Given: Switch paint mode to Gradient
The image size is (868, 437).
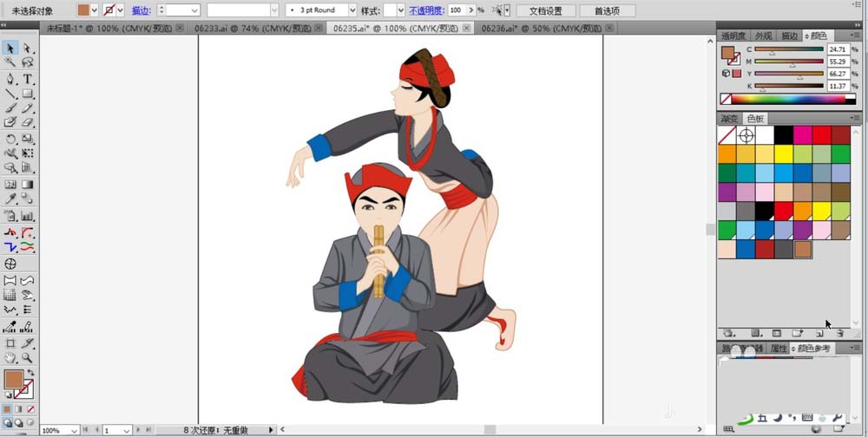Looking at the screenshot, I should tap(19, 409).
